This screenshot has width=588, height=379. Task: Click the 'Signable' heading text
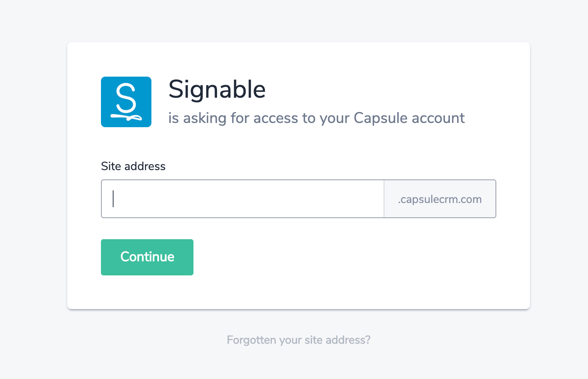pyautogui.click(x=217, y=89)
